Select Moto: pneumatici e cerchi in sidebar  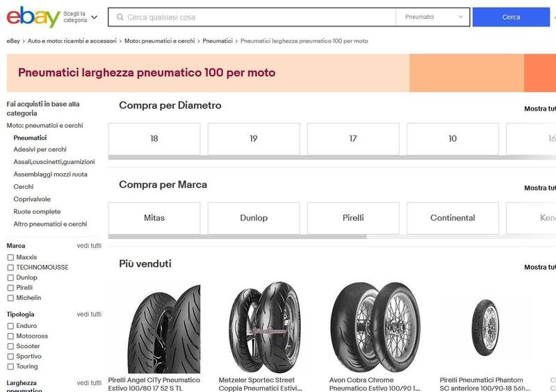point(44,125)
